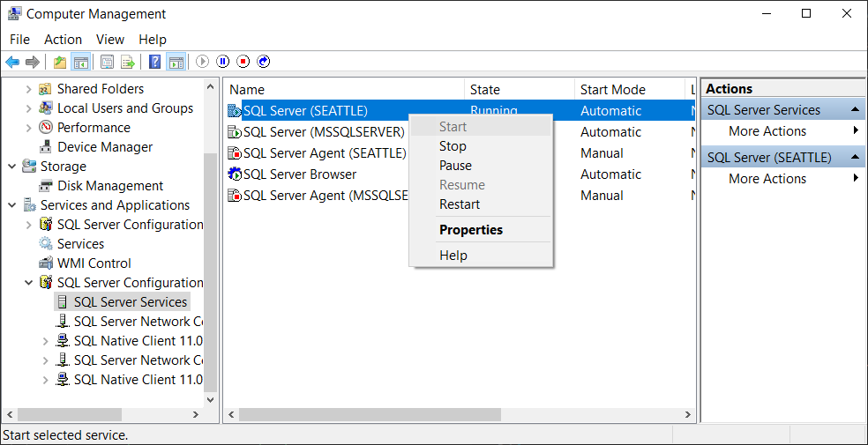Click the Disk Management tree icon
This screenshot has width=868, height=445.
click(46, 186)
